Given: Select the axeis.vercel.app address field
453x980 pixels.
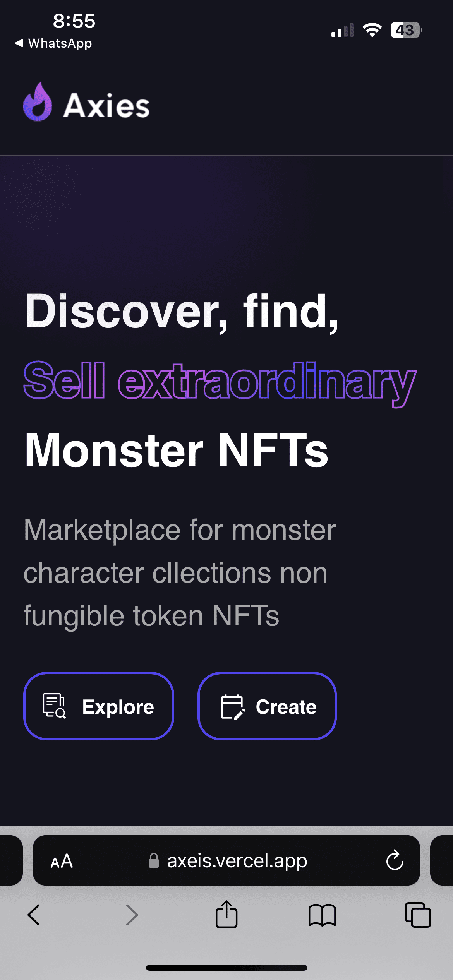Looking at the screenshot, I should tap(226, 860).
